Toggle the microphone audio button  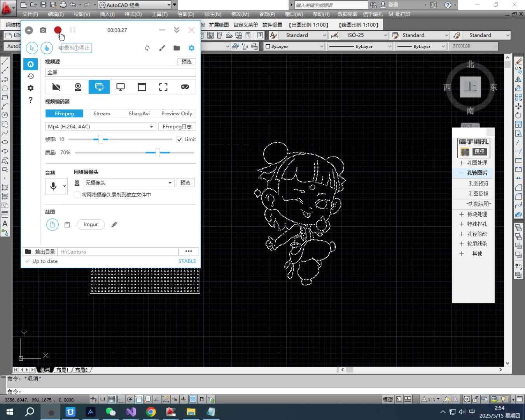53,186
